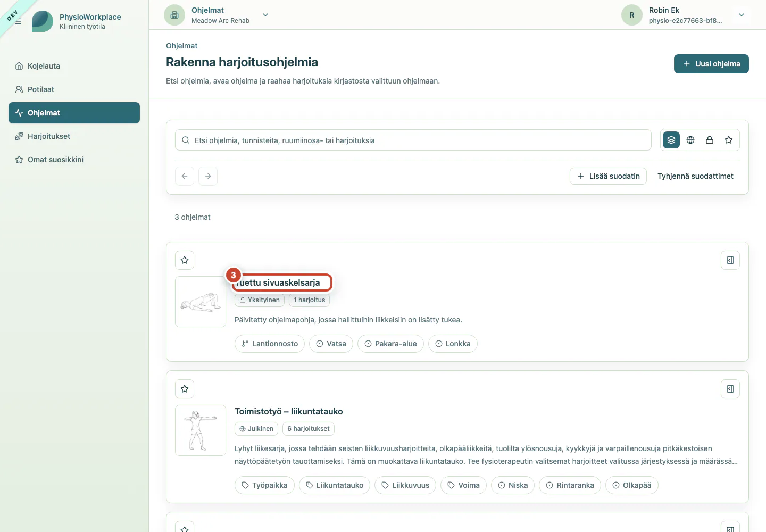Open side panel for sivuaskelsarja program
The width and height of the screenshot is (766, 532).
730,260
